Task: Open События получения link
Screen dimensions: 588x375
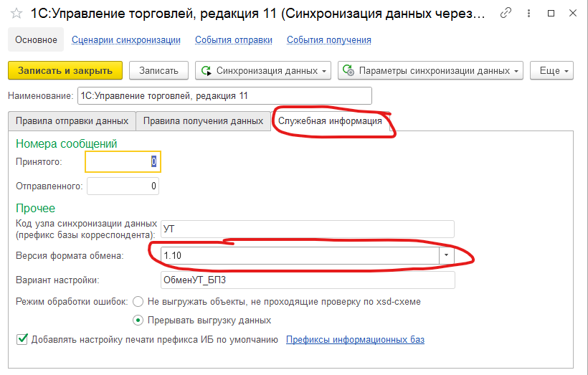Action: click(329, 39)
